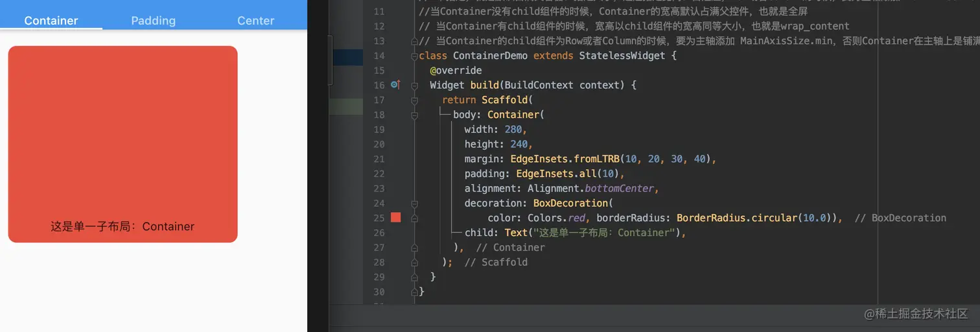
Task: Collapse the BoxDecoration block at line 24
Action: pos(415,203)
